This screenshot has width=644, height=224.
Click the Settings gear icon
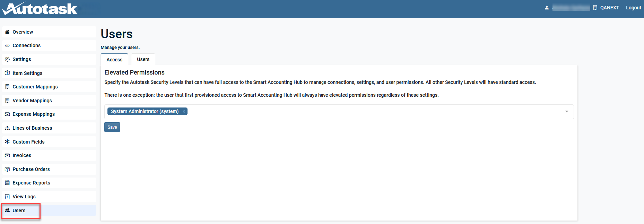(x=7, y=59)
